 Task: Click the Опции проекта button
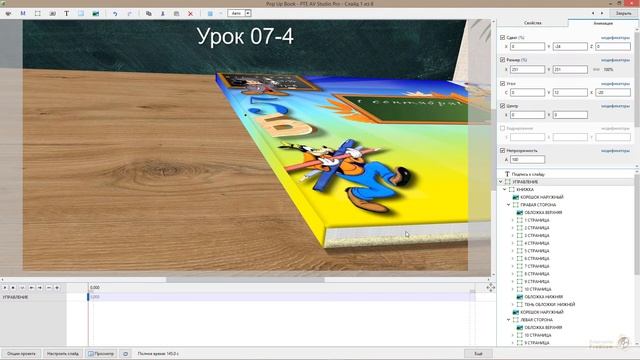[21, 354]
